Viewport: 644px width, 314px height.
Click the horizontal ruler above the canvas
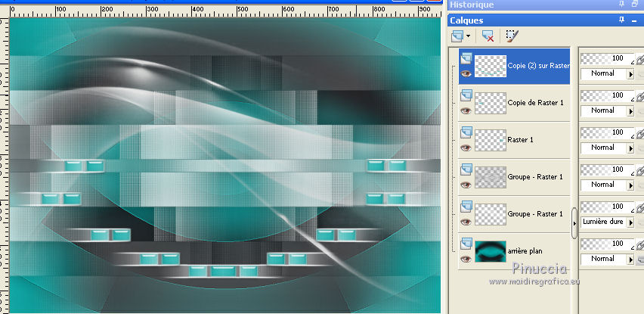tap(224, 11)
